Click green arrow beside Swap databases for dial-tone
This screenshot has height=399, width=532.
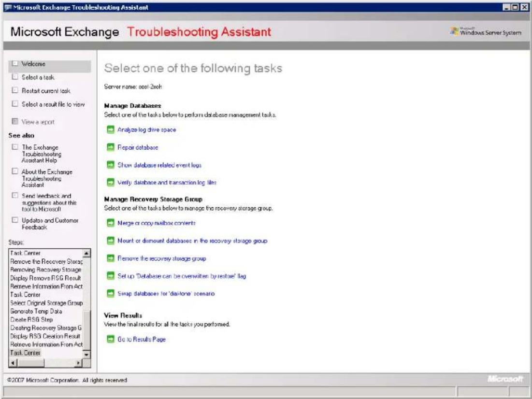pos(111,294)
